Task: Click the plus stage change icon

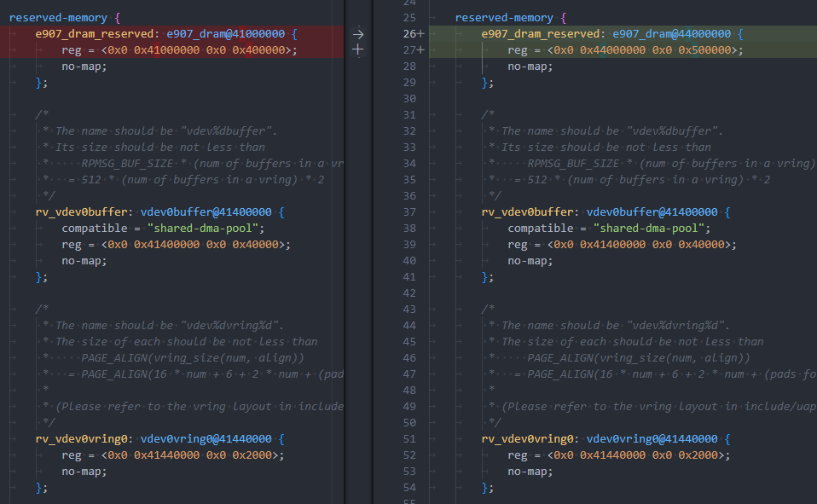Action: [x=358, y=50]
